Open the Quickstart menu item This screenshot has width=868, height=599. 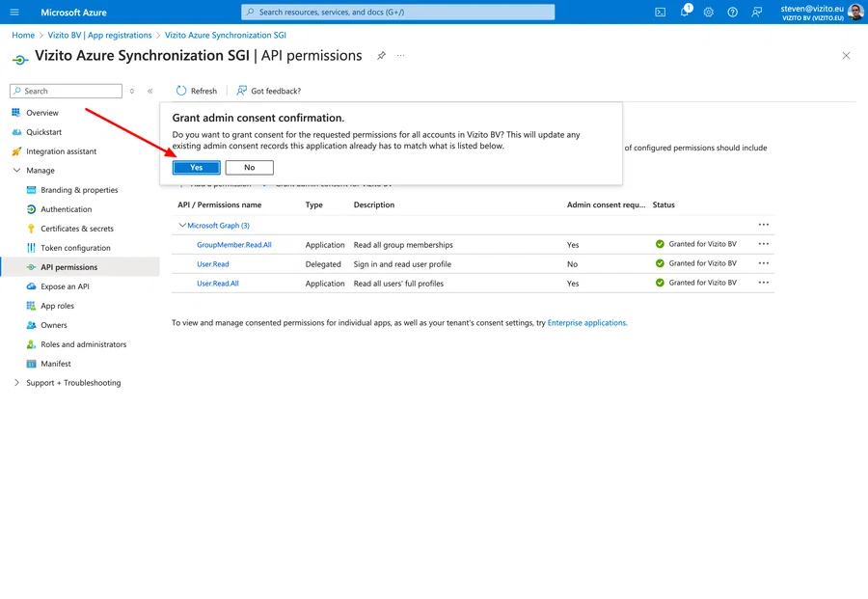[x=44, y=131]
